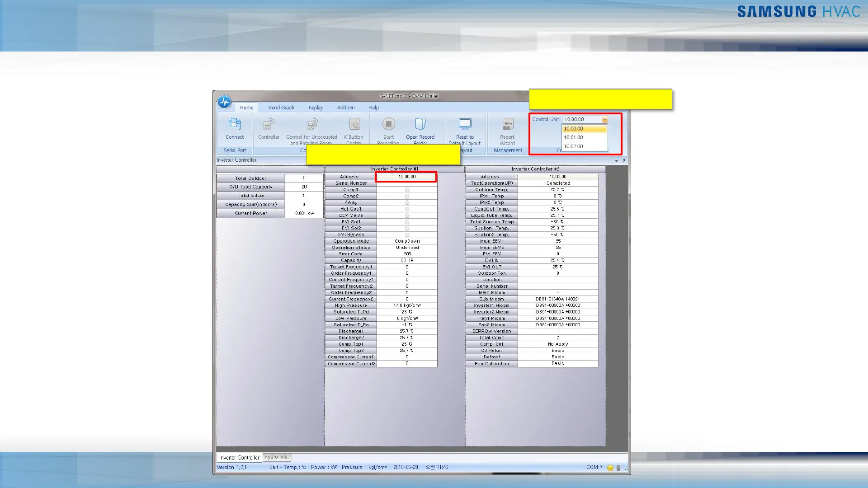Choose 10.02.00 in Control Unit list
Image resolution: width=868 pixels, height=488 pixels.
[x=574, y=146]
